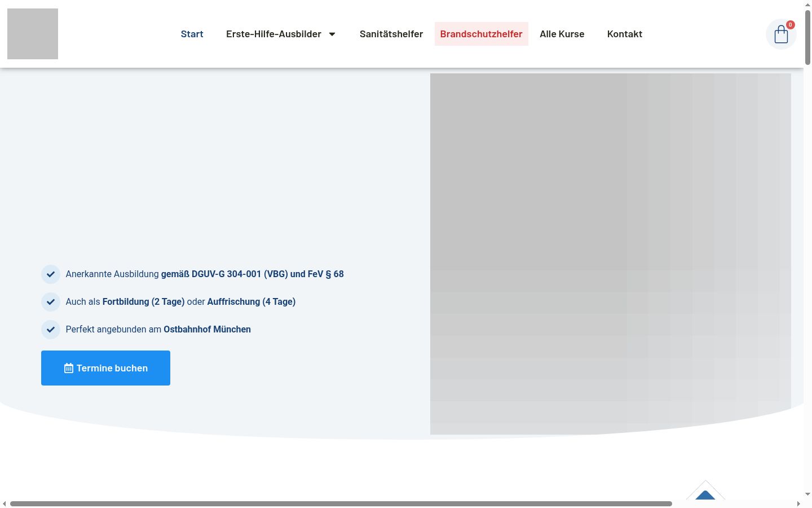Click the site logo placeholder in header
The height and width of the screenshot is (508, 812).
click(x=33, y=34)
